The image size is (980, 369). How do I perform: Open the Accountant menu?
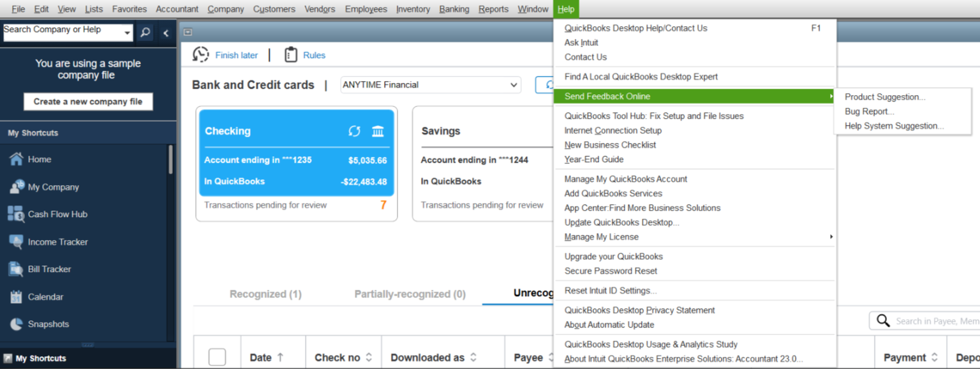(x=177, y=9)
